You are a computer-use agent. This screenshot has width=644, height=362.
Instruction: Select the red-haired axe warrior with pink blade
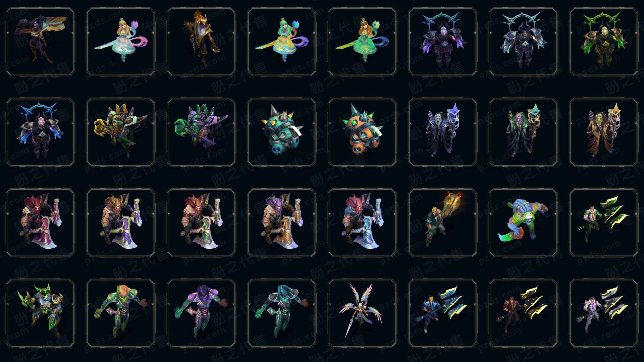tap(40, 223)
